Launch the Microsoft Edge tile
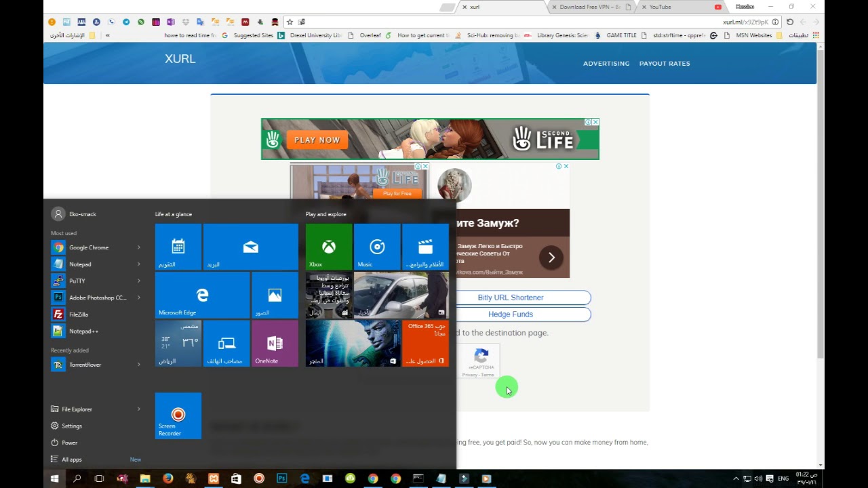This screenshot has width=868, height=488. (x=202, y=296)
